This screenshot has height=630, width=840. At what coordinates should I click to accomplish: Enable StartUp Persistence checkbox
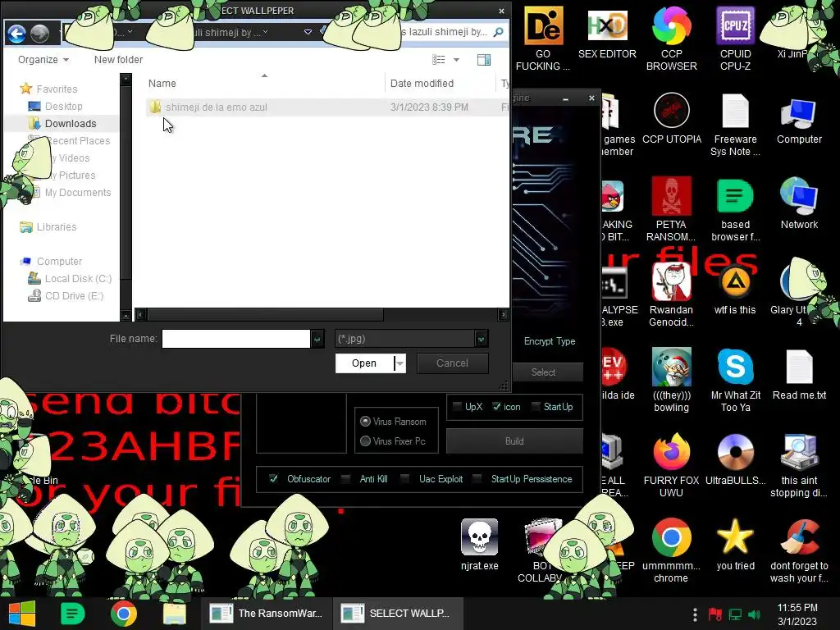click(x=477, y=479)
